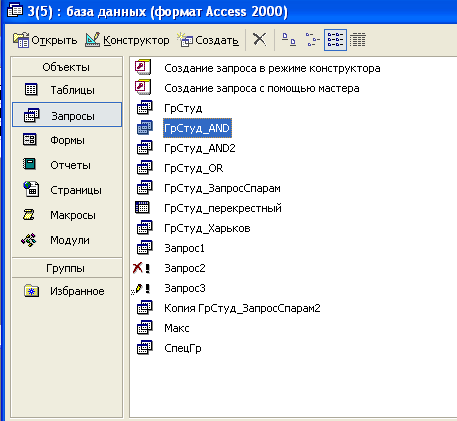Select query ГрСтуд_OR
The image size is (457, 421).
pyautogui.click(x=194, y=168)
